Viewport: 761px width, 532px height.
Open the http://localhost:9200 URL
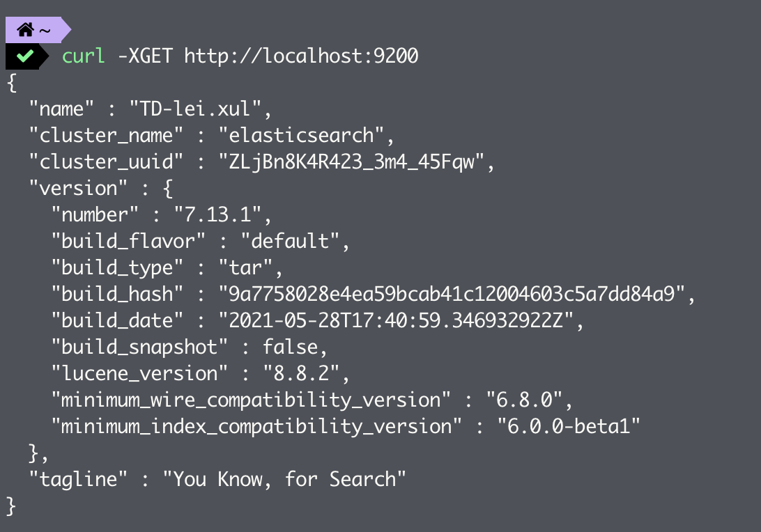[x=301, y=56]
